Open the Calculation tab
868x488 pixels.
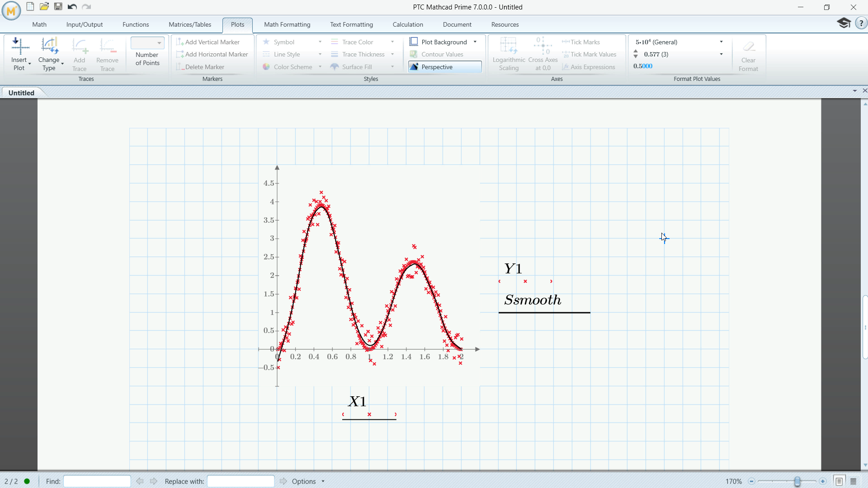click(408, 24)
